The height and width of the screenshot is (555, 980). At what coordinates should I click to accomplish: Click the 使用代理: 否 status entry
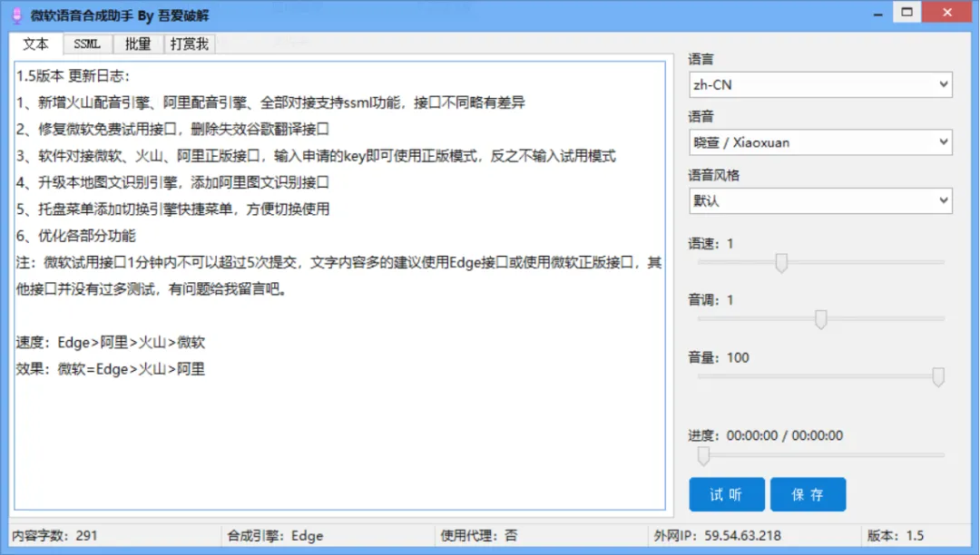coord(479,536)
